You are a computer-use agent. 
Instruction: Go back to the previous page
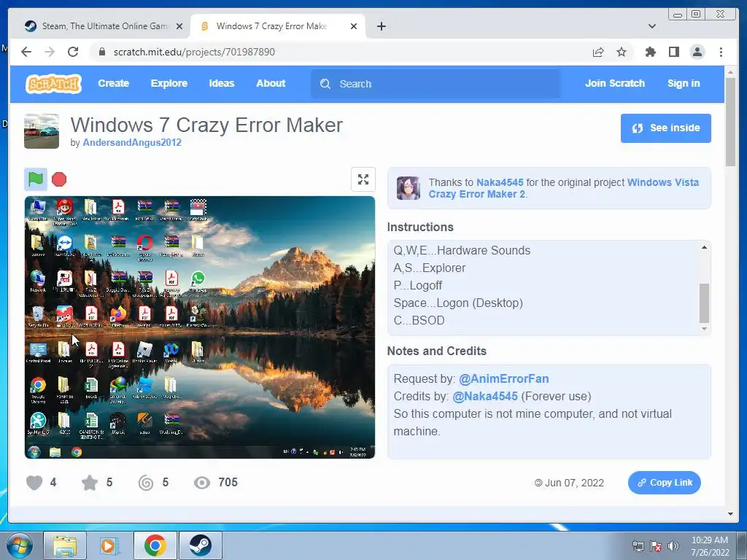coord(26,52)
